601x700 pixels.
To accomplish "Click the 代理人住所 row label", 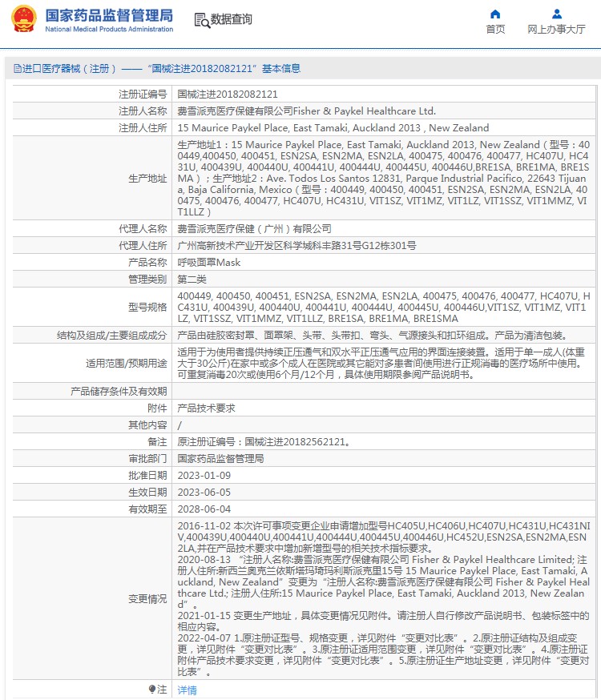I will (143, 246).
